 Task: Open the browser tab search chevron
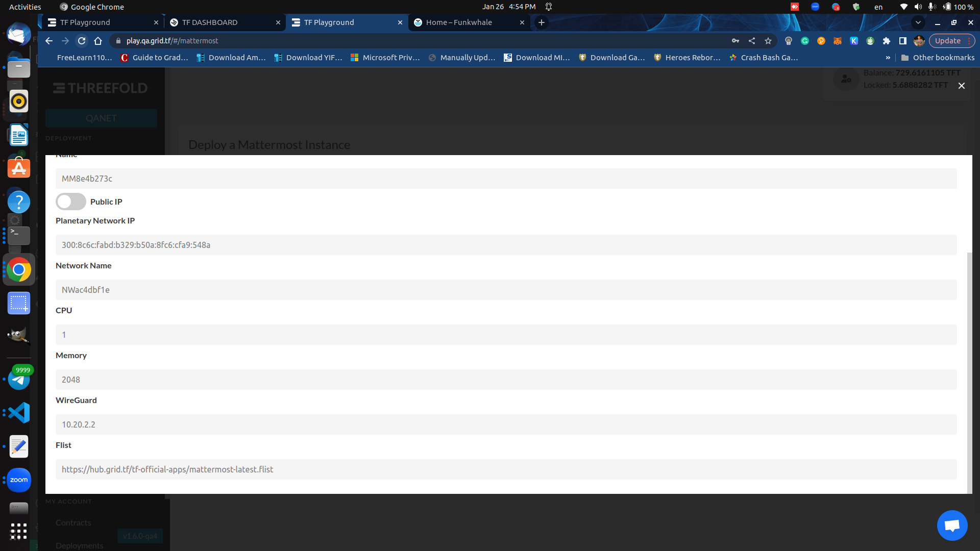918,23
